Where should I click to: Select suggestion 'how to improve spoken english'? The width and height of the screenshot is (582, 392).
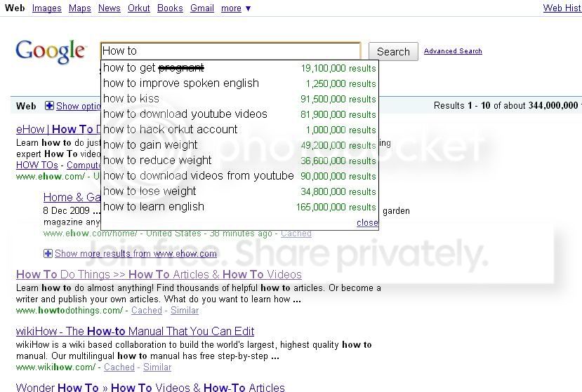[x=240, y=83]
